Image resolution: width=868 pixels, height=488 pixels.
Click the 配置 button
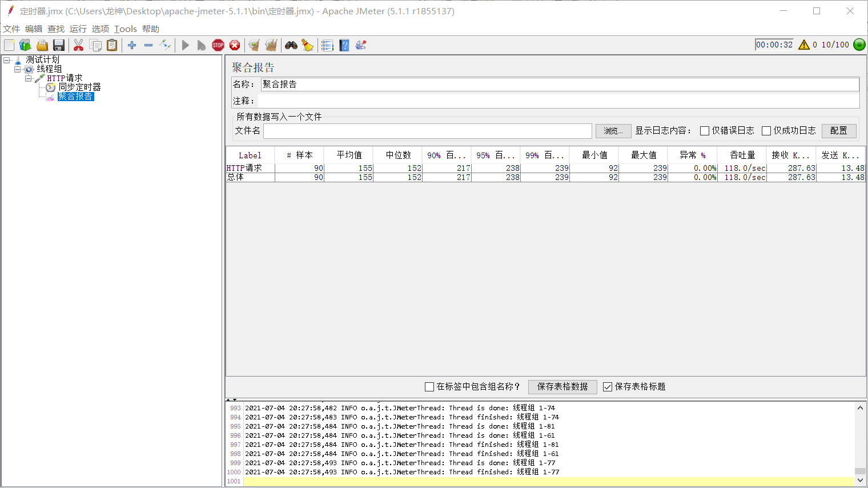[839, 131]
